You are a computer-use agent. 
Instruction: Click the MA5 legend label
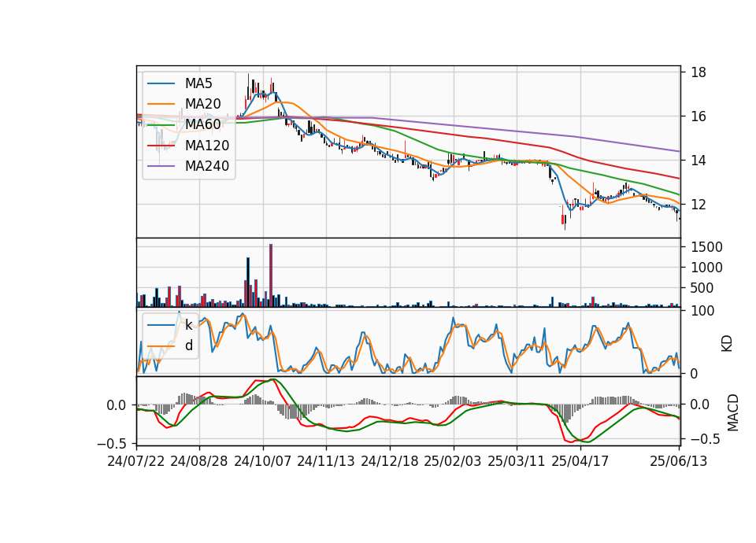(198, 83)
